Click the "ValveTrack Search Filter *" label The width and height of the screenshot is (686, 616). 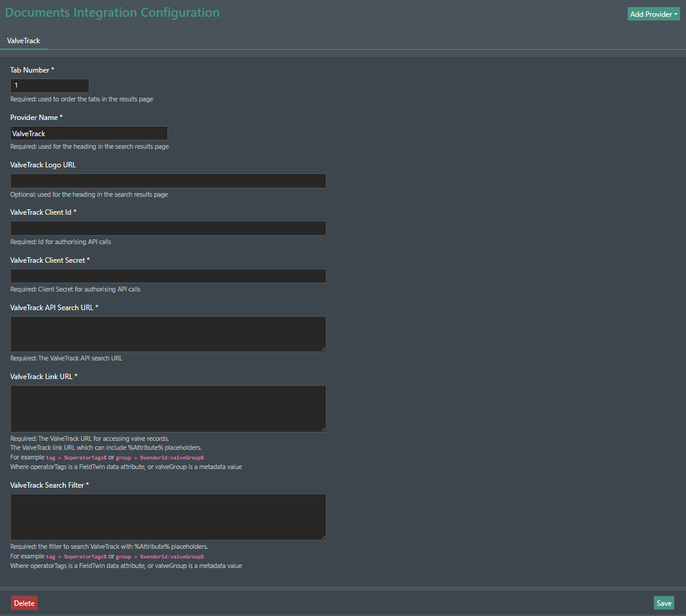point(49,485)
